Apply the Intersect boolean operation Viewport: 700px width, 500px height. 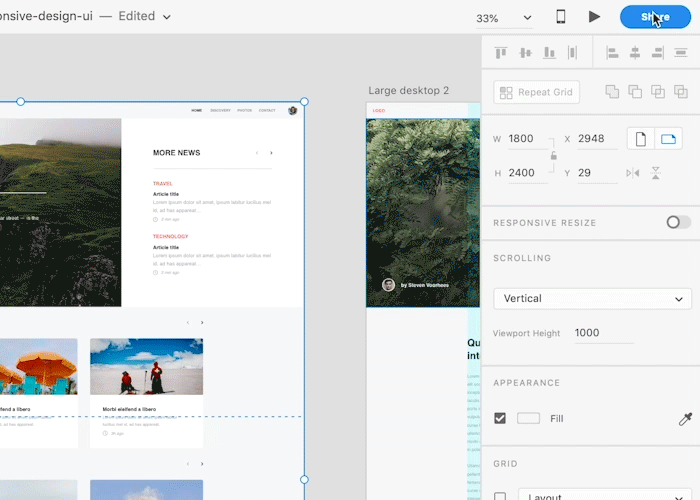pos(658,92)
